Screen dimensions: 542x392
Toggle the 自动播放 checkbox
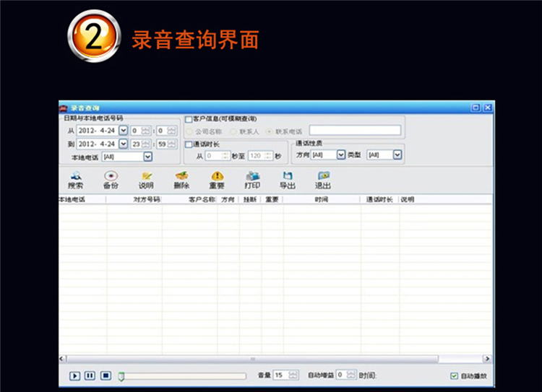[x=455, y=376]
